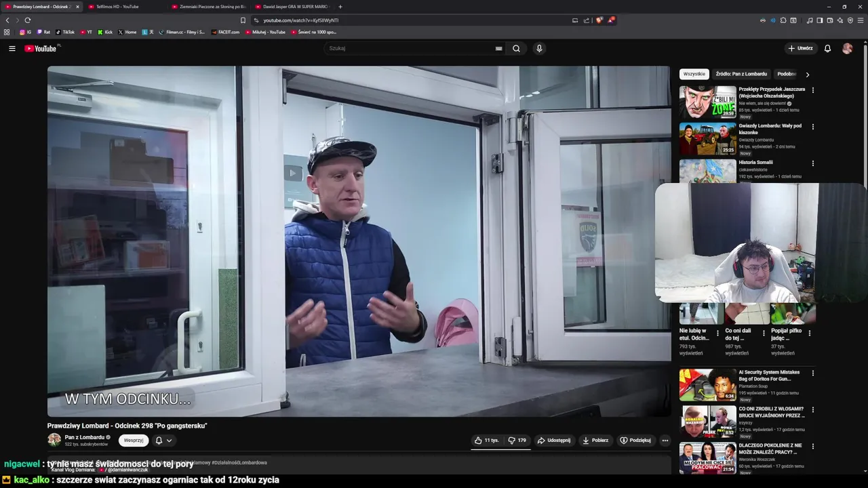
Task: Open Brave Rewards triangle icon
Action: click(x=610, y=20)
